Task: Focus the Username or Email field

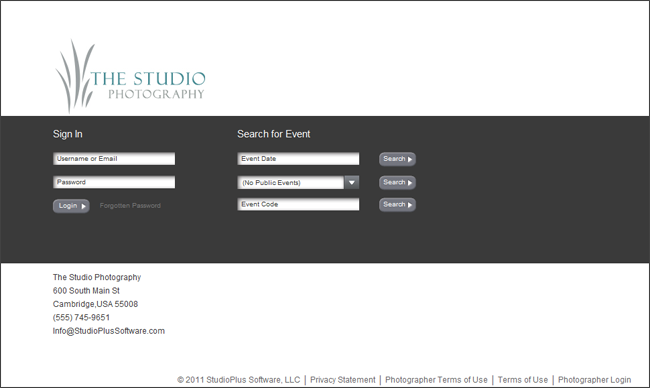Action: [x=114, y=159]
